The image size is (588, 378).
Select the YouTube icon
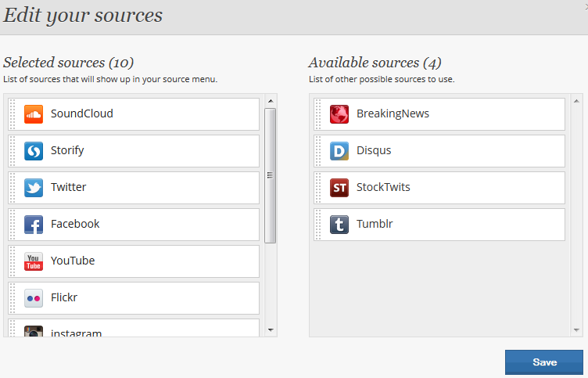click(x=34, y=261)
